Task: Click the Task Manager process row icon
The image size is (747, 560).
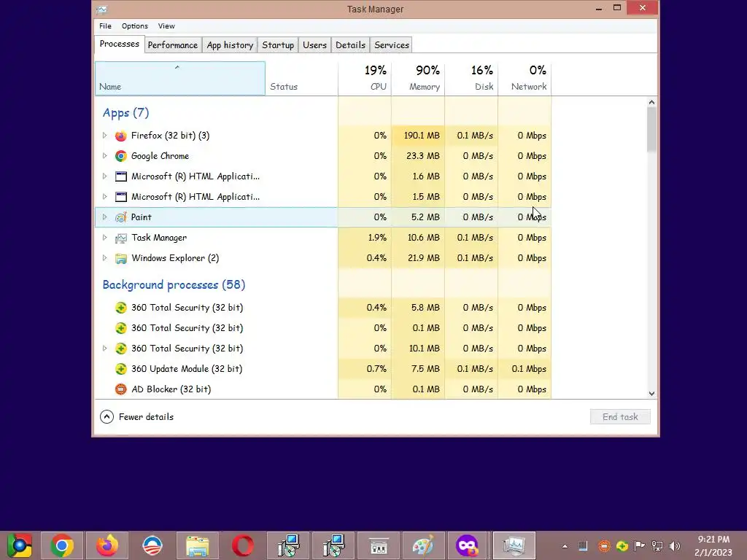Action: 121,238
